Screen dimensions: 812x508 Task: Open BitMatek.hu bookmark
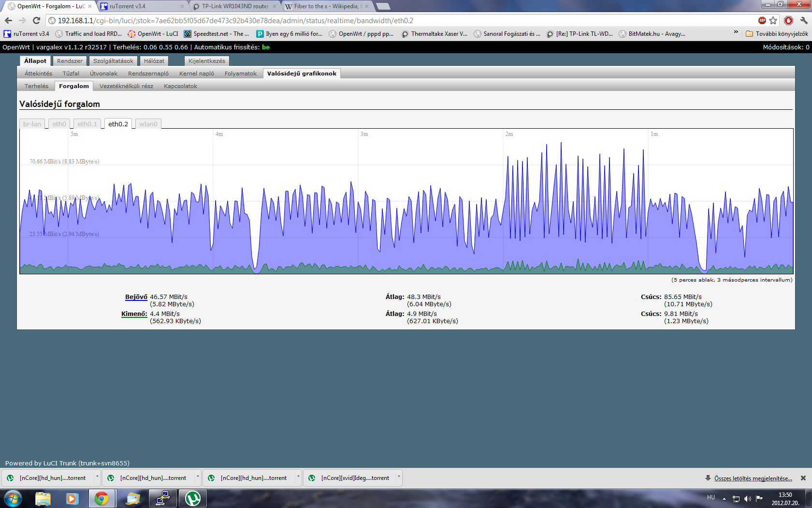pyautogui.click(x=652, y=34)
